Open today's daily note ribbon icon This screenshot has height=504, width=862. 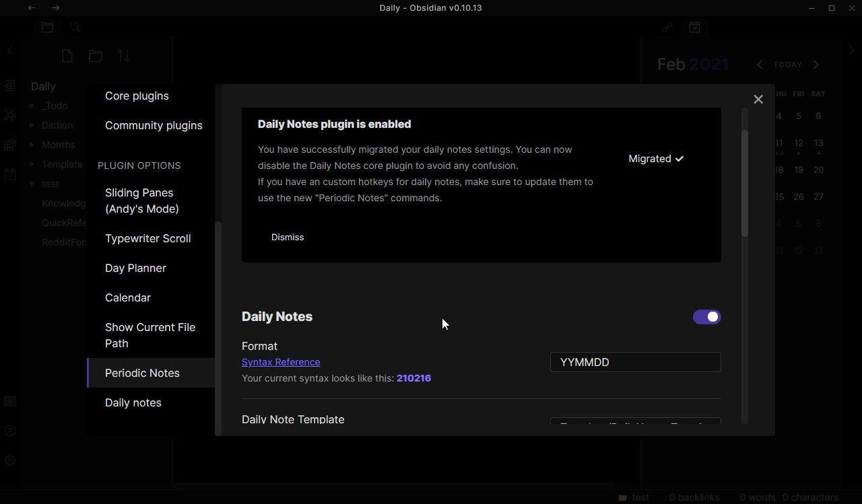[x=10, y=174]
